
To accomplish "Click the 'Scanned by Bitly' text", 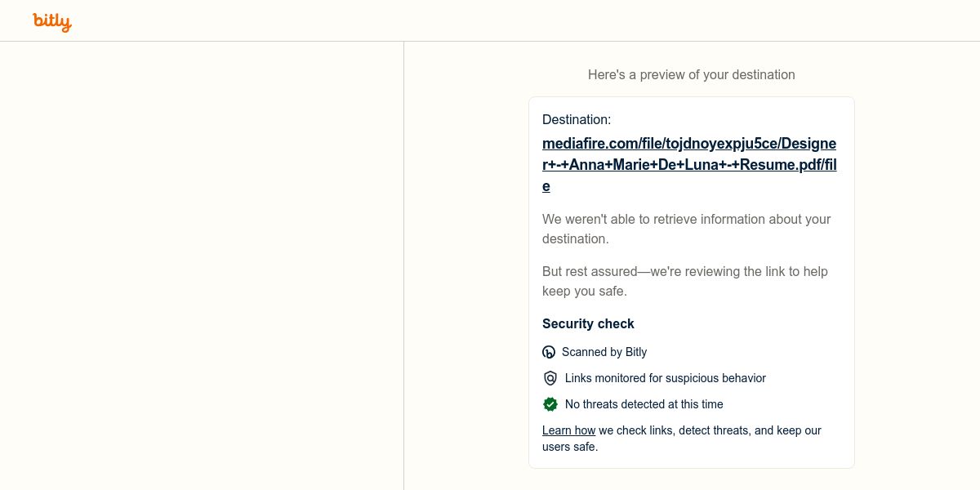I will click(604, 352).
